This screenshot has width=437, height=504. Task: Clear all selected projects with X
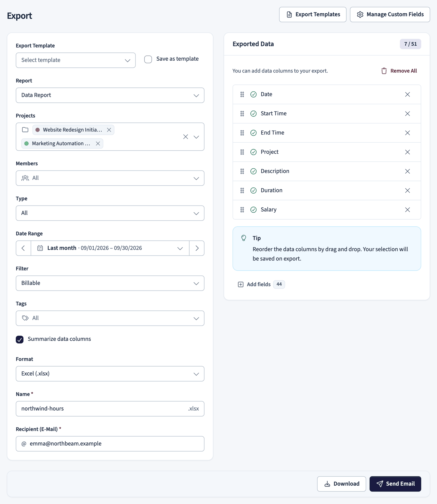(185, 137)
